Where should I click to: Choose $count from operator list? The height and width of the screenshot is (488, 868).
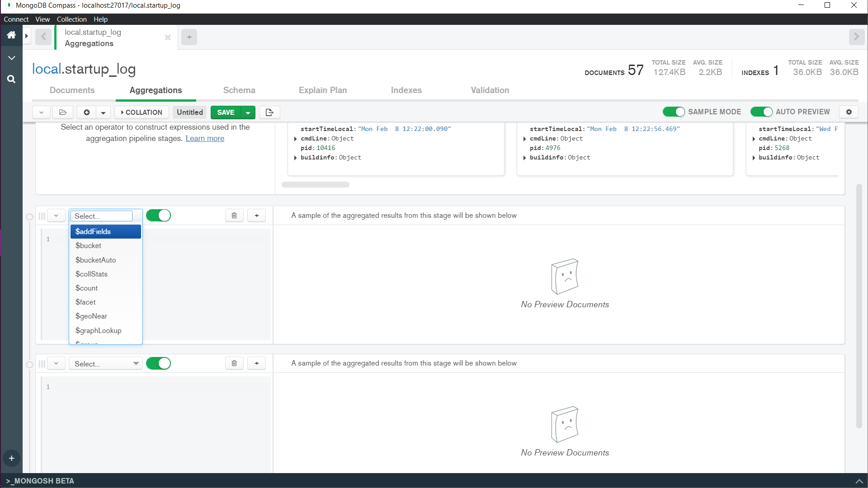[x=106, y=288]
